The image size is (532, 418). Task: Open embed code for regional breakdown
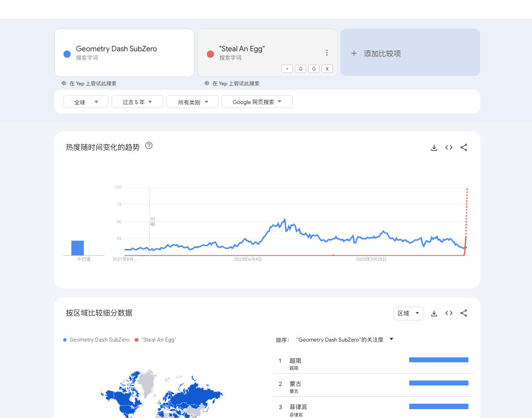[449, 313]
